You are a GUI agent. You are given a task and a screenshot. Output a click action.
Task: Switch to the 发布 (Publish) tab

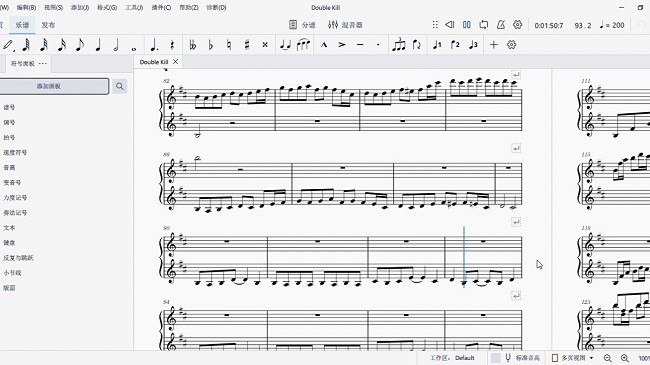(48, 25)
